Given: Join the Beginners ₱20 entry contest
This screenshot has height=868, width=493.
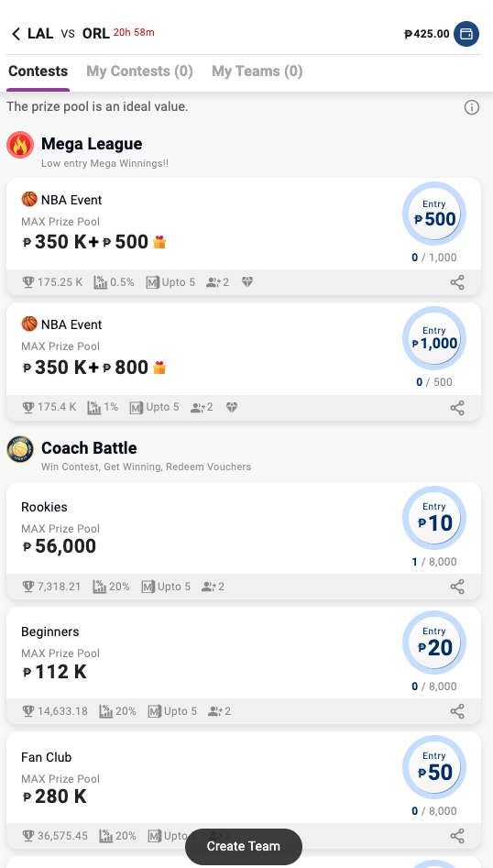Looking at the screenshot, I should point(433,643).
